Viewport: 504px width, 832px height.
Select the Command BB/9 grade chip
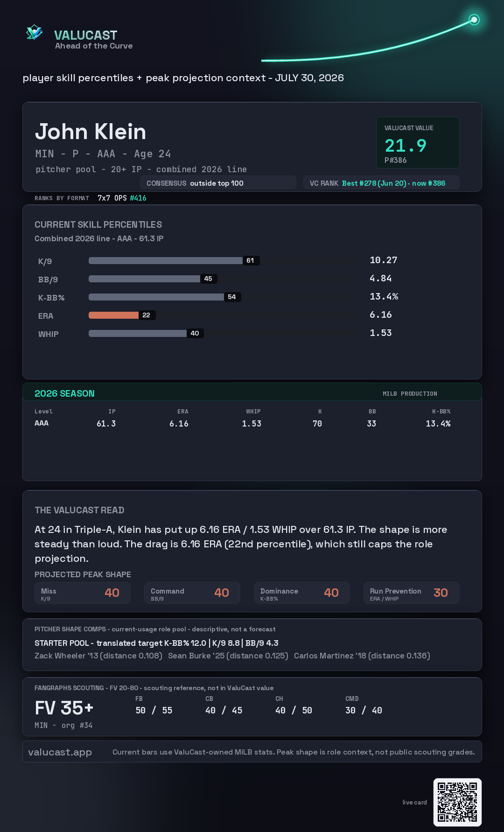coord(192,593)
